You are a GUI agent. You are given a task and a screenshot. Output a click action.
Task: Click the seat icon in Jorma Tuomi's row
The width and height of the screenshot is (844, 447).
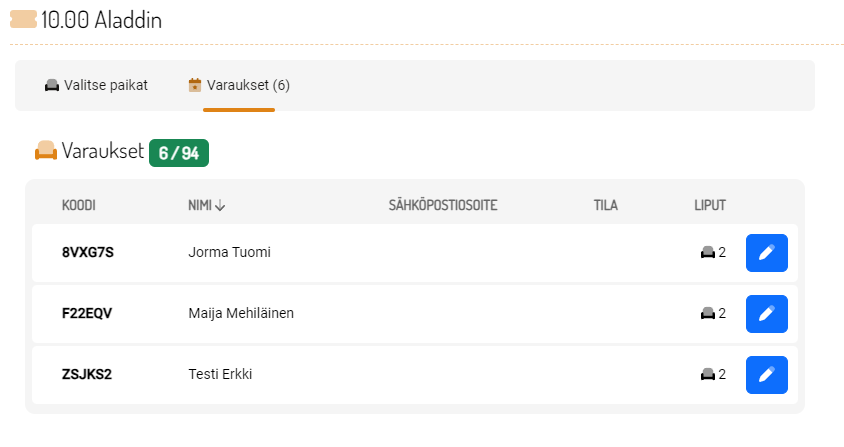pos(707,253)
